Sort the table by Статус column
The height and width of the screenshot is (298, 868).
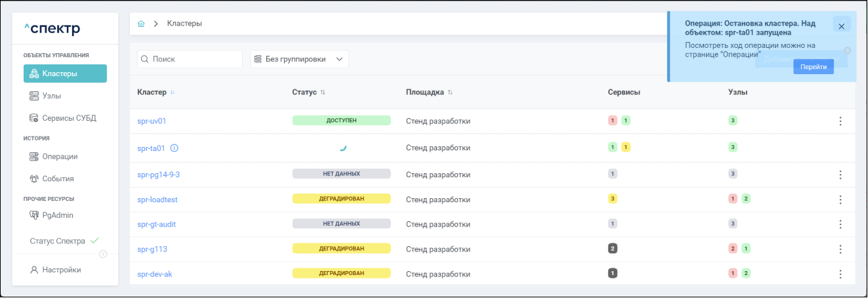pos(323,93)
